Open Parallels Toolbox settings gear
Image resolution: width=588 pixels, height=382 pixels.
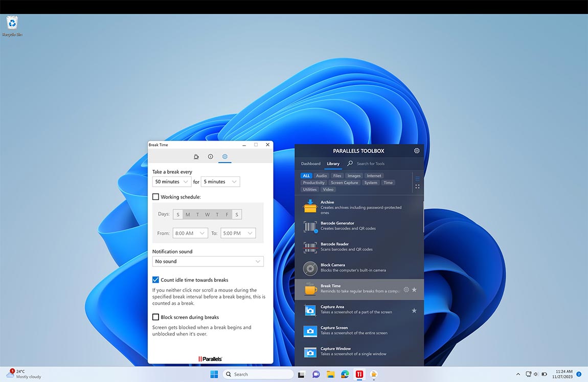click(x=417, y=150)
